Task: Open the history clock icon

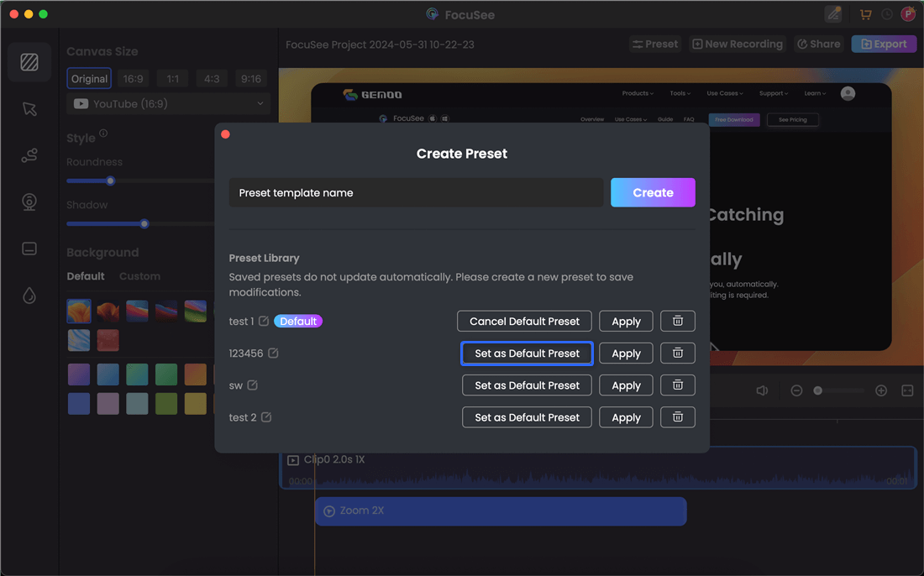Action: [x=887, y=14]
